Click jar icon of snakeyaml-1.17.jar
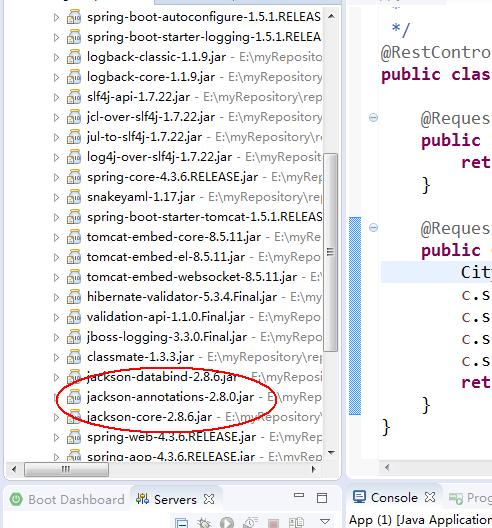 74,197
